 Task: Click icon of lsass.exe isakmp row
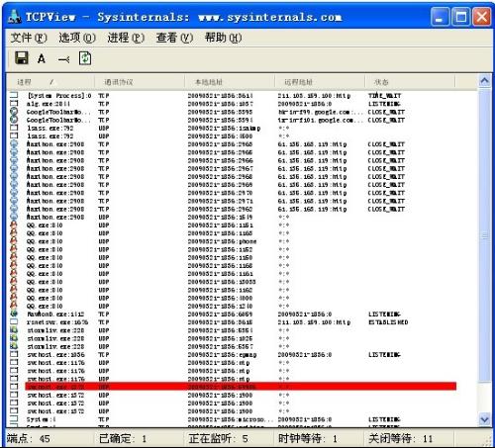(x=14, y=128)
